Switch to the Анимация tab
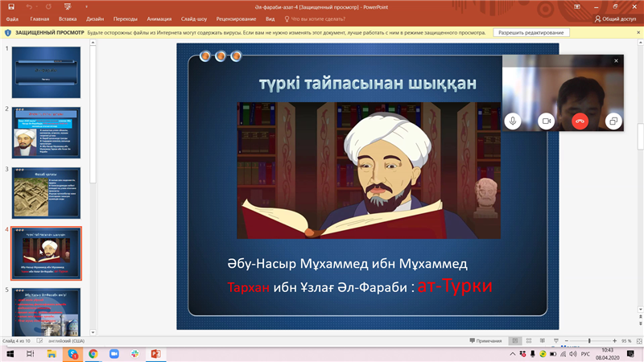644x362 pixels. 159,18
